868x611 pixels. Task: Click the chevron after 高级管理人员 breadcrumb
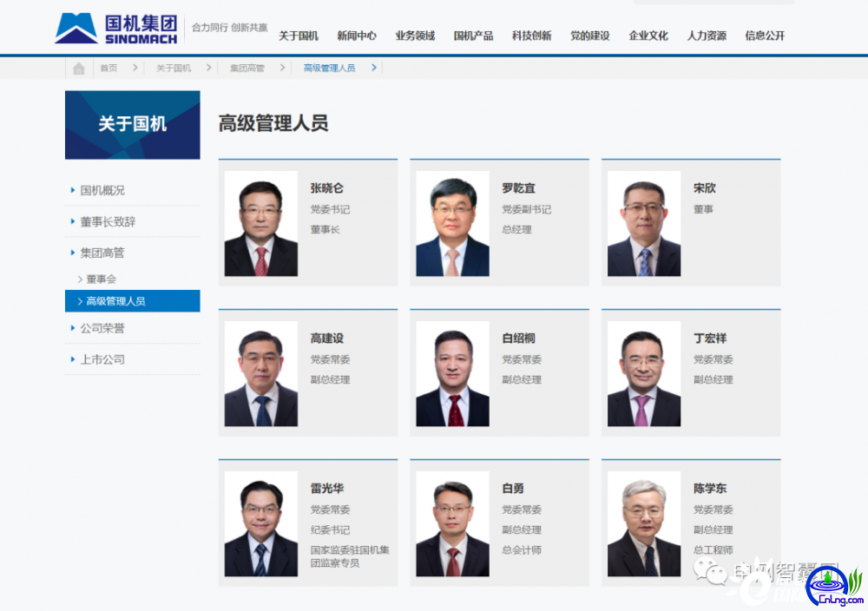[374, 68]
